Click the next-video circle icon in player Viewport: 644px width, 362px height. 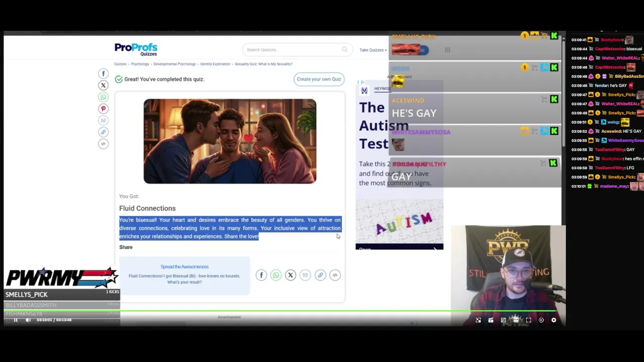coord(541,320)
